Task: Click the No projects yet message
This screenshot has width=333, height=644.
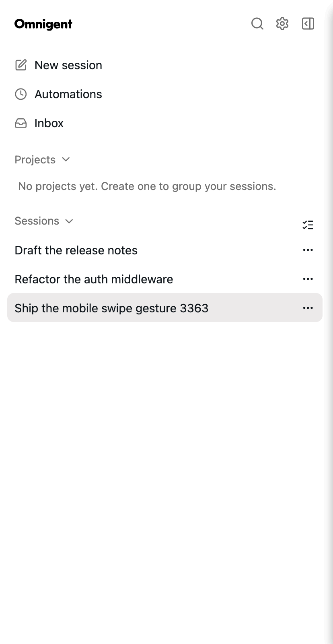Action: 147,186
